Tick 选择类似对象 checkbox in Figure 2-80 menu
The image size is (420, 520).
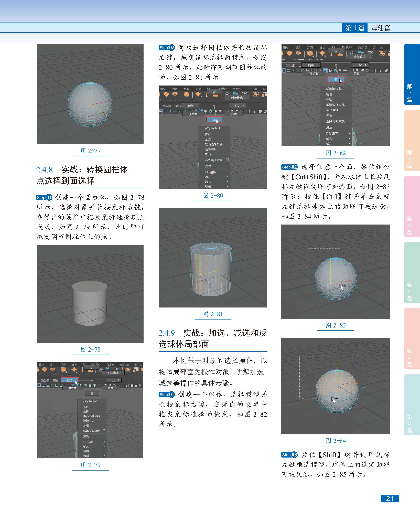click(x=227, y=160)
